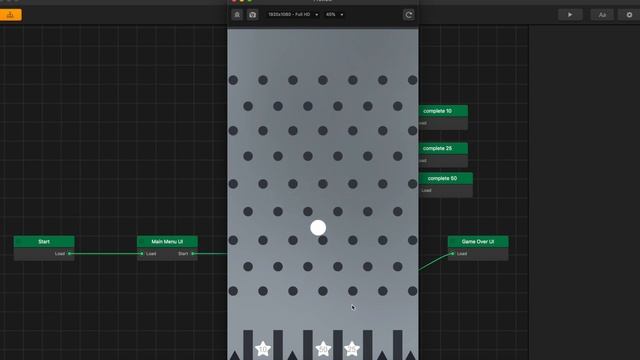Open the preview zoom percentage dropdown
This screenshot has height=360, width=640.
pos(334,15)
